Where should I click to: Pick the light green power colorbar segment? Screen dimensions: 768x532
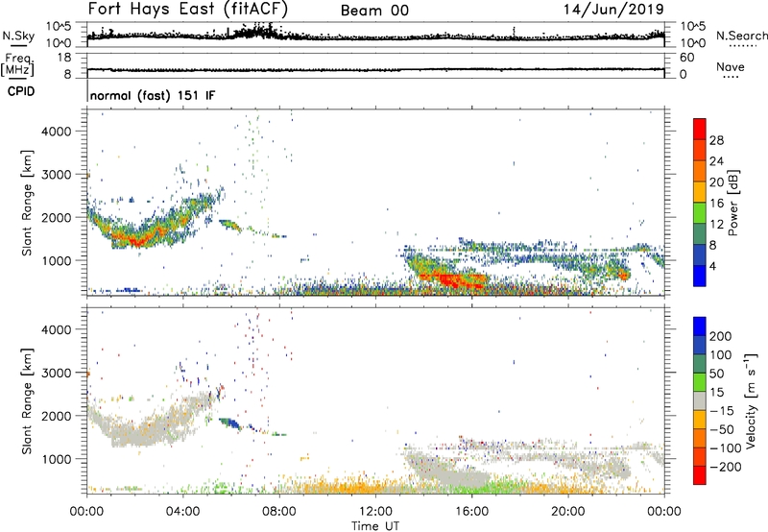[x=700, y=212]
